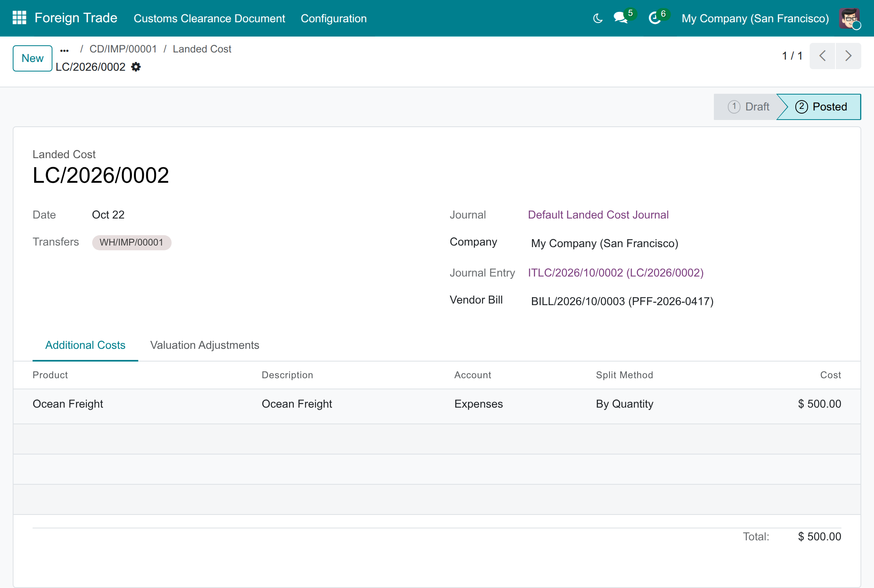Open the Configuration menu
Image resolution: width=874 pixels, height=588 pixels.
[334, 18]
